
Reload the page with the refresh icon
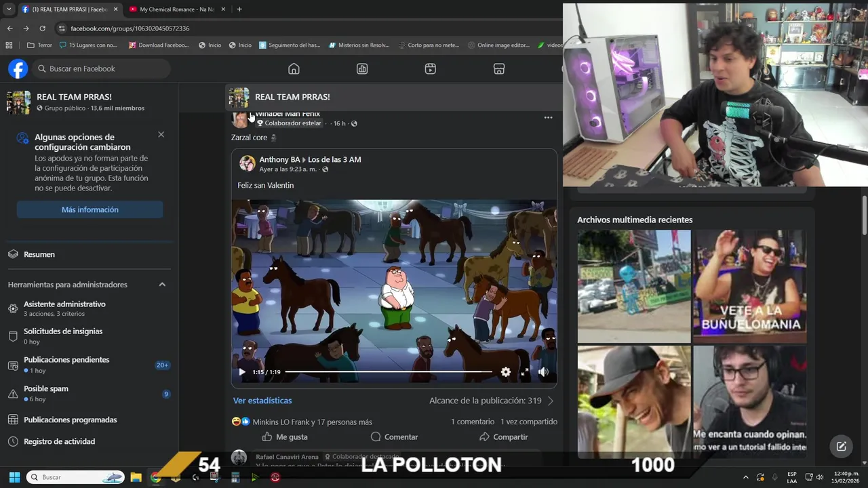42,28
